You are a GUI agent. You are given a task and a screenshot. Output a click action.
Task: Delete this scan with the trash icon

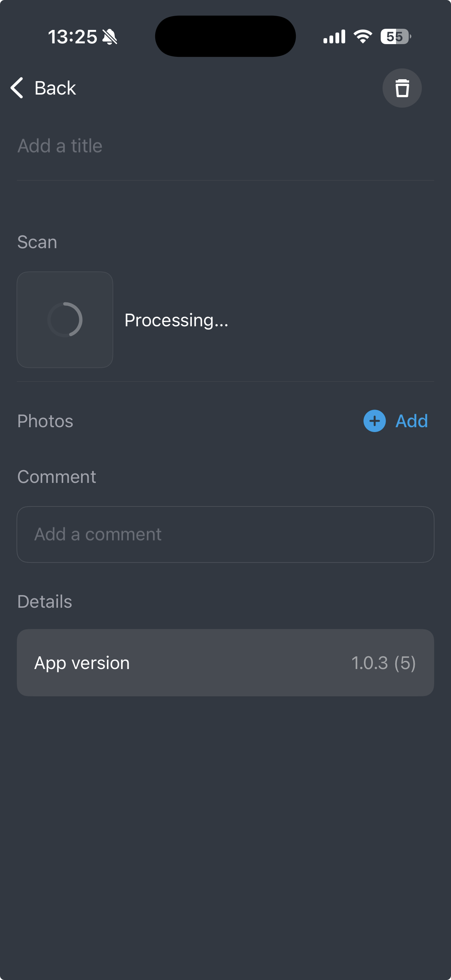point(402,88)
